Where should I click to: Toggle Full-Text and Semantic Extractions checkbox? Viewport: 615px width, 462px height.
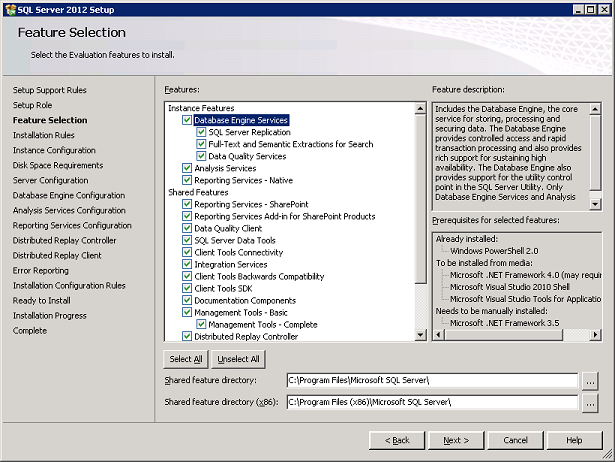coord(201,144)
